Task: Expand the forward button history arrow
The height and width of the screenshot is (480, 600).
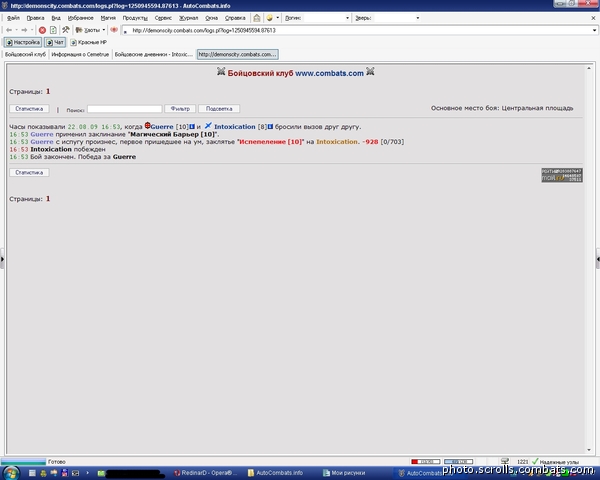Action: (32, 30)
